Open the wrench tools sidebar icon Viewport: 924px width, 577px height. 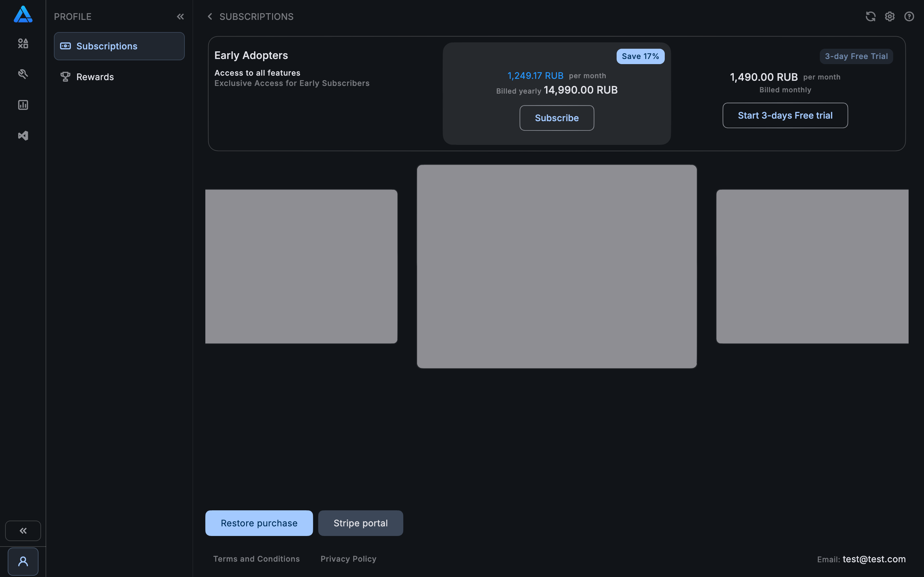[x=23, y=74]
